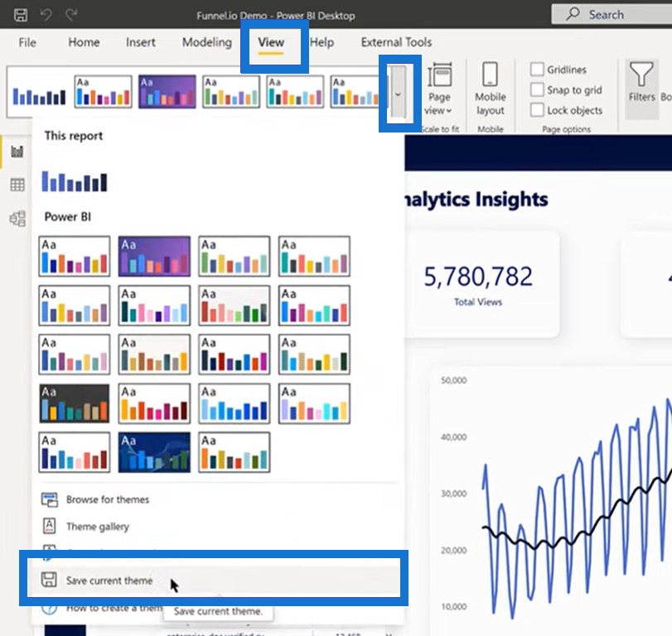Screen dimensions: 672x636
Task: Open Report view from left sidebar
Action: click(x=17, y=152)
